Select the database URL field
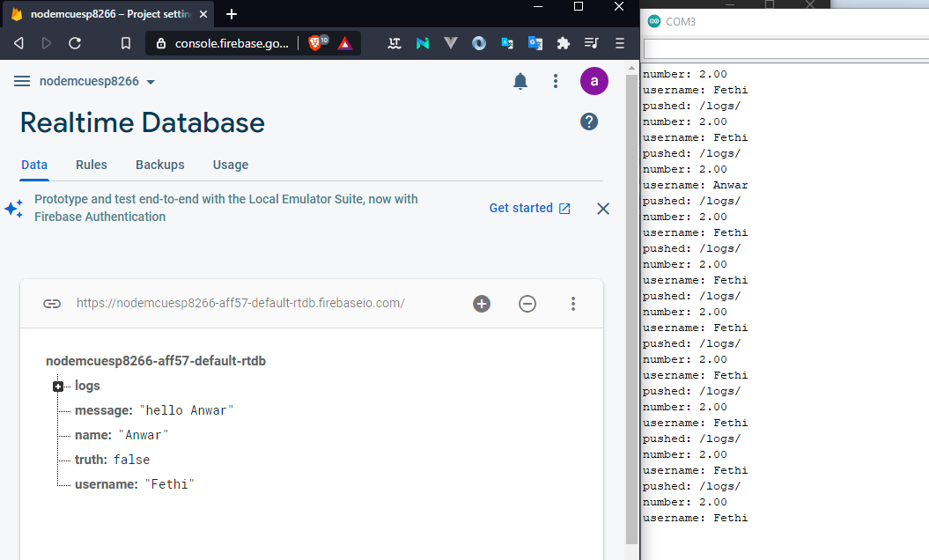 point(240,304)
